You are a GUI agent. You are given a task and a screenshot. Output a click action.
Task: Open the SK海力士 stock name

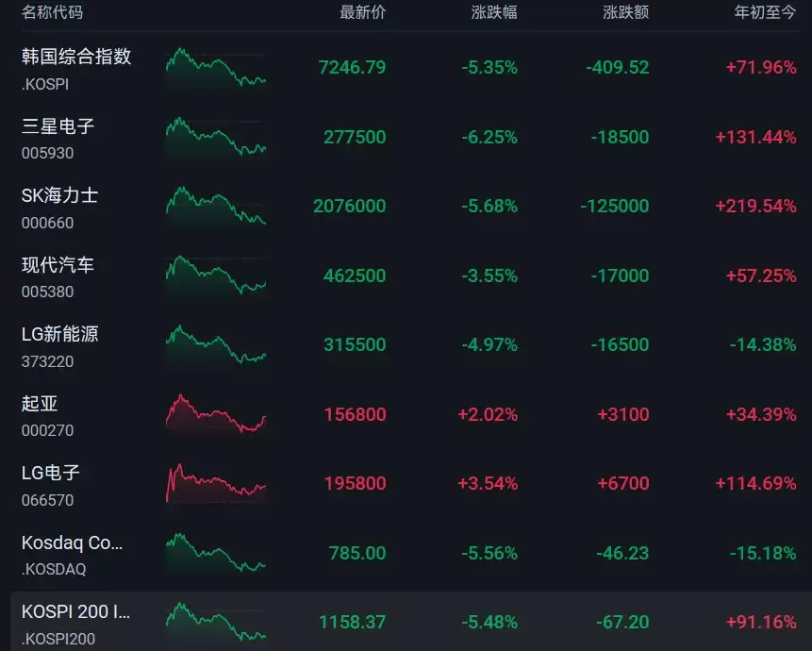coord(59,195)
